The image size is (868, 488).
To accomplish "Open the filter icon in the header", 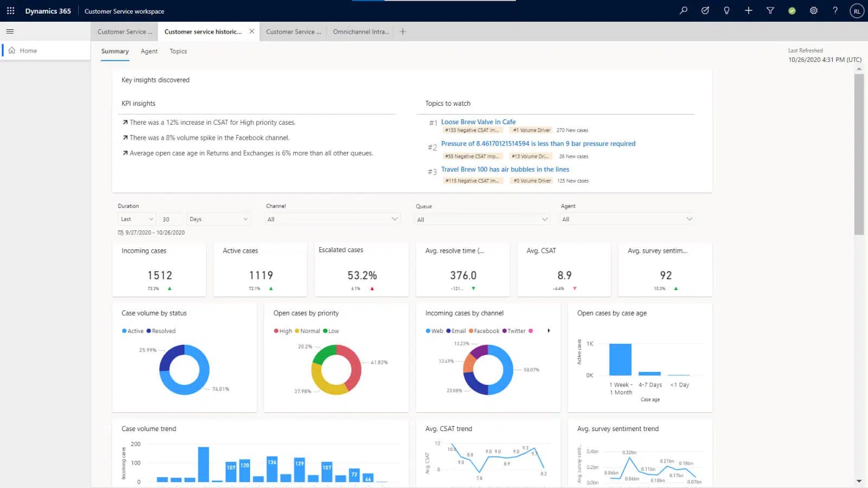I will pos(770,10).
